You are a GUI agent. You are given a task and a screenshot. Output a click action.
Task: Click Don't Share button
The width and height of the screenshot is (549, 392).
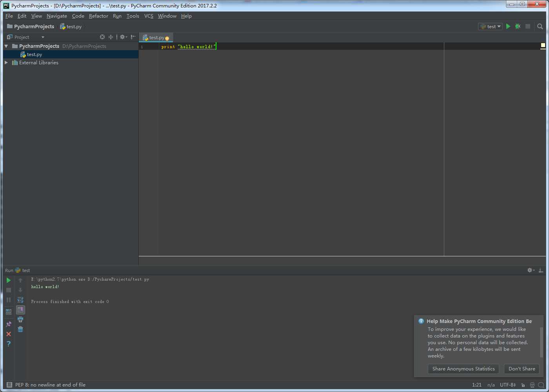pyautogui.click(x=522, y=369)
